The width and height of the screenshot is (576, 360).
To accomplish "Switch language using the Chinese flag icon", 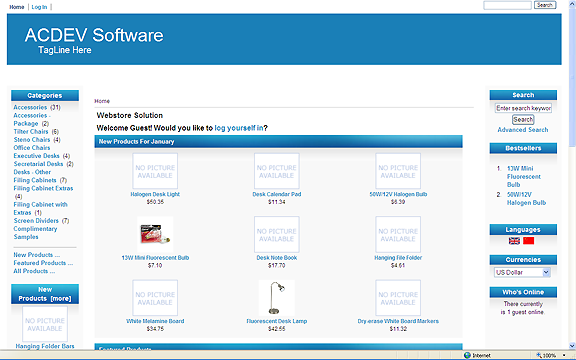I will (x=528, y=241).
